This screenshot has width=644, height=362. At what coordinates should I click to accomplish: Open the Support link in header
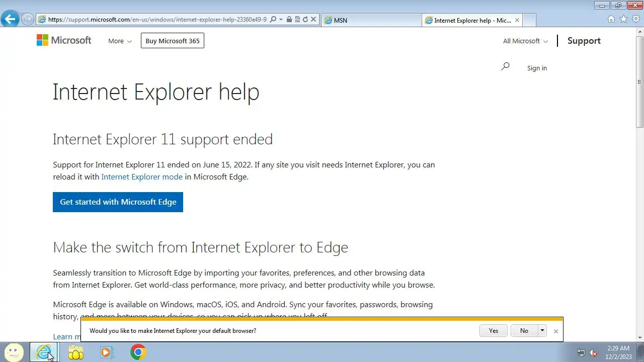point(584,41)
